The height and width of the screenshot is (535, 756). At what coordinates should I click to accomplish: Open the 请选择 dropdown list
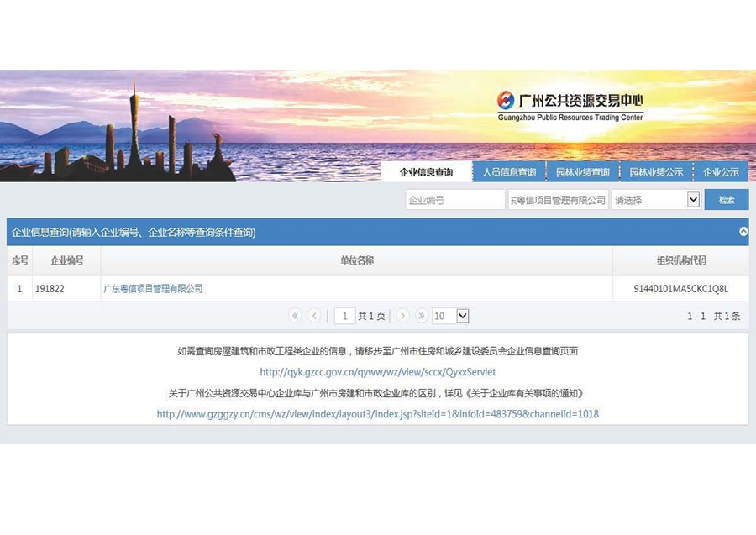pyautogui.click(x=656, y=200)
